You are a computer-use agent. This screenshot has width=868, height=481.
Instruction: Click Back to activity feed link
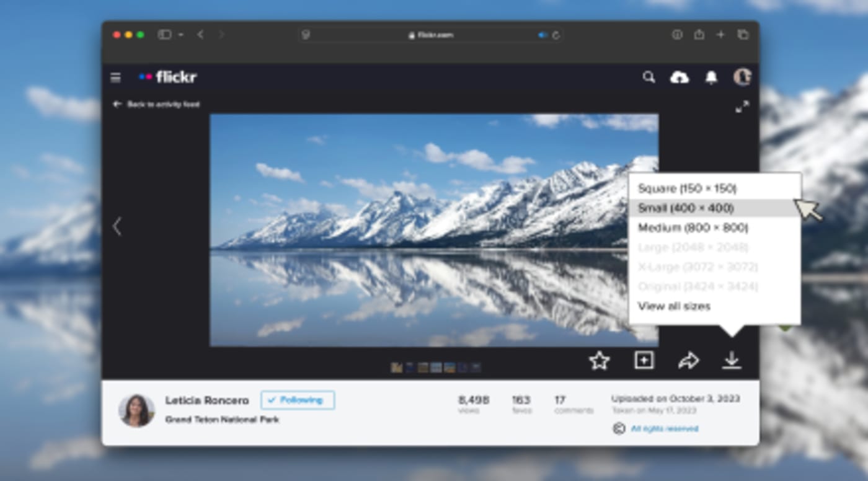pyautogui.click(x=157, y=105)
